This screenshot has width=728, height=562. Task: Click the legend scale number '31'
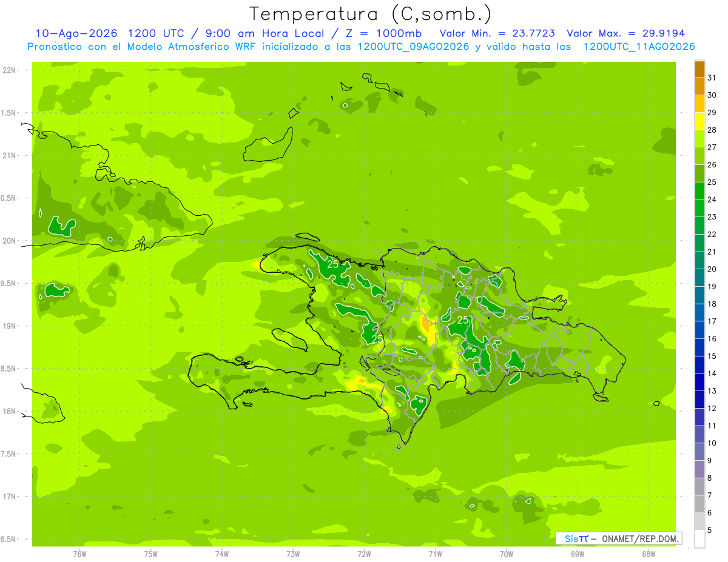click(x=712, y=78)
